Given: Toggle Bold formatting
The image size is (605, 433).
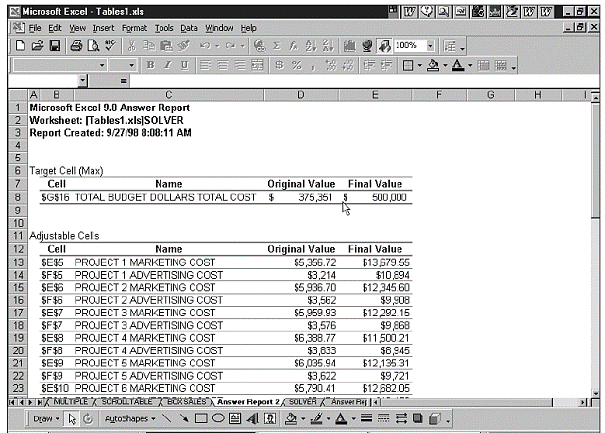Looking at the screenshot, I should (150, 65).
